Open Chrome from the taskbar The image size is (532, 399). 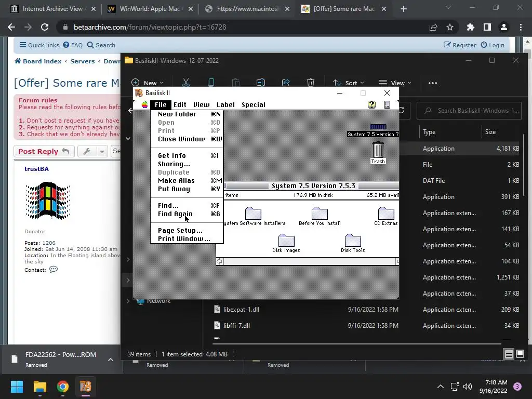pos(63,387)
